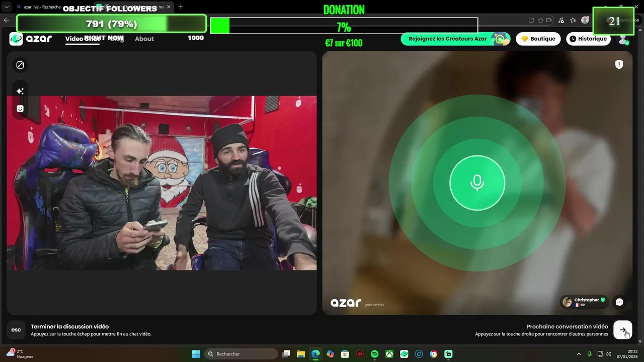Click the tray microphone indicator
The height and width of the screenshot is (362, 644).
tap(590, 354)
